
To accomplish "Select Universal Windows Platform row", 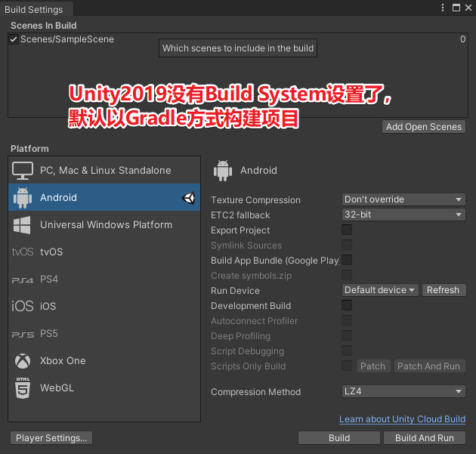I will (x=104, y=224).
